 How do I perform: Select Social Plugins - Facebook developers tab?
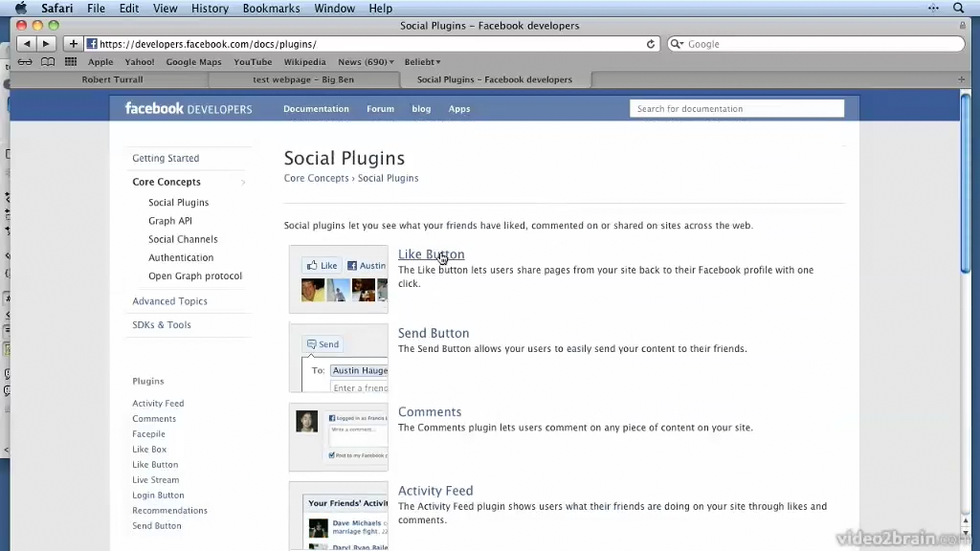click(x=495, y=79)
